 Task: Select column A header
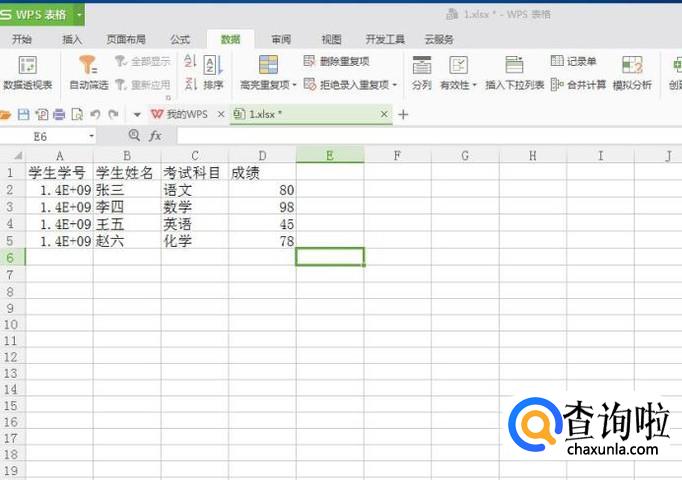coord(60,155)
